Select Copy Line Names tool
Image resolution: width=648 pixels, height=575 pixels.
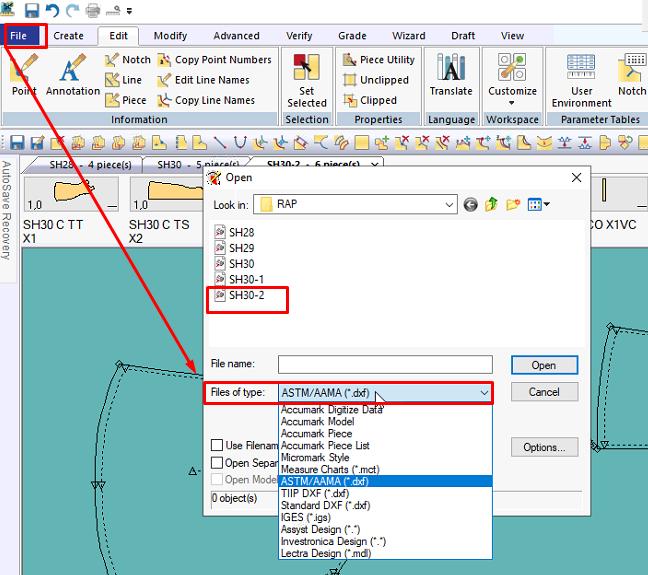coord(206,100)
